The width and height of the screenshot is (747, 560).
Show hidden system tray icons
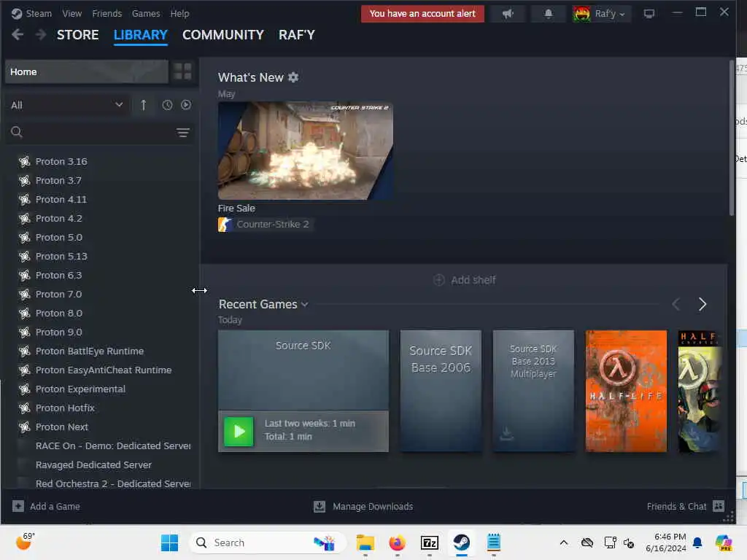pos(564,542)
